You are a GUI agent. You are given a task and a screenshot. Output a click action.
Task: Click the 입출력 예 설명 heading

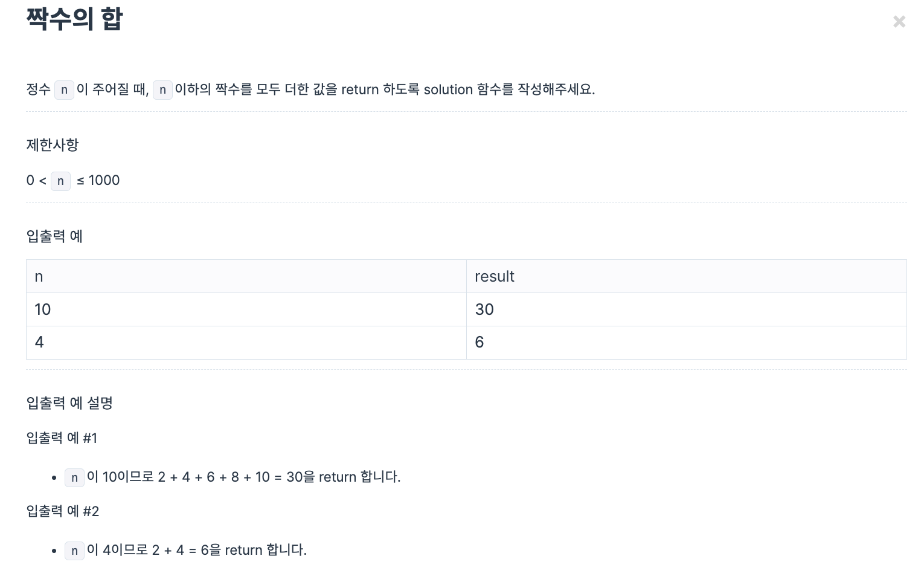(69, 403)
